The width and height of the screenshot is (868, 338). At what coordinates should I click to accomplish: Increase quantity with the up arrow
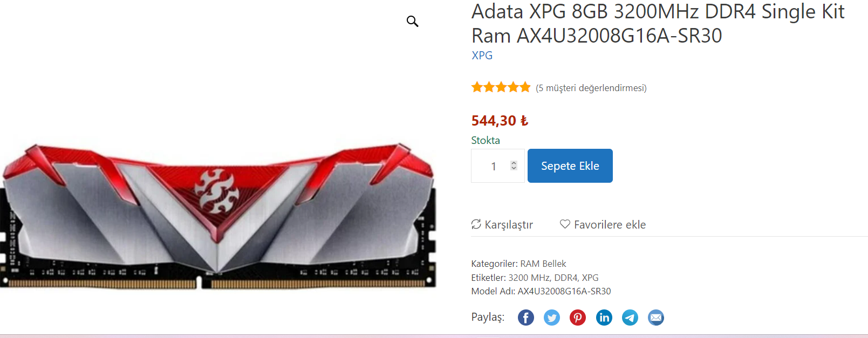[514, 163]
